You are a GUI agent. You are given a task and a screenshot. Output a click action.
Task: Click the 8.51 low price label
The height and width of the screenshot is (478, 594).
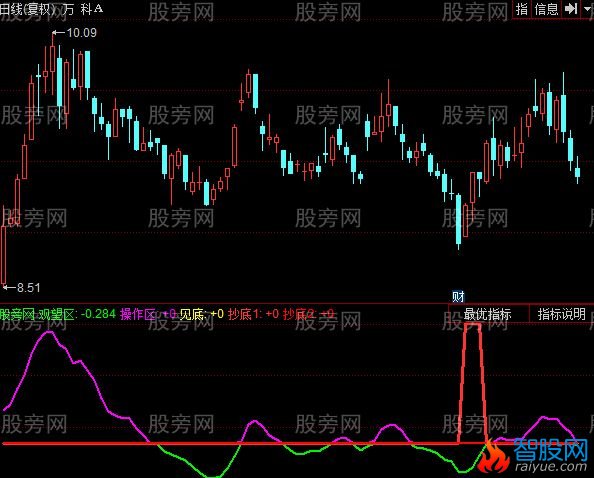point(28,287)
